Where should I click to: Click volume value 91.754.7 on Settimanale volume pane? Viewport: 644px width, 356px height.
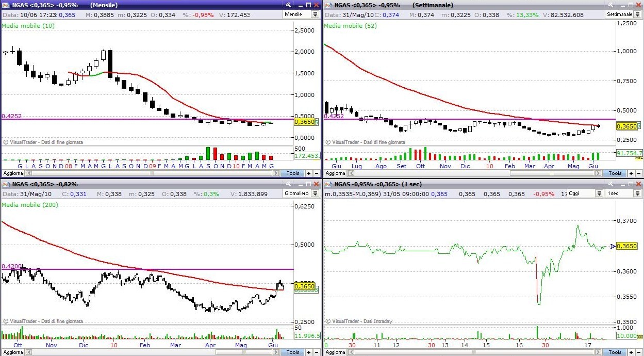[x=630, y=153]
